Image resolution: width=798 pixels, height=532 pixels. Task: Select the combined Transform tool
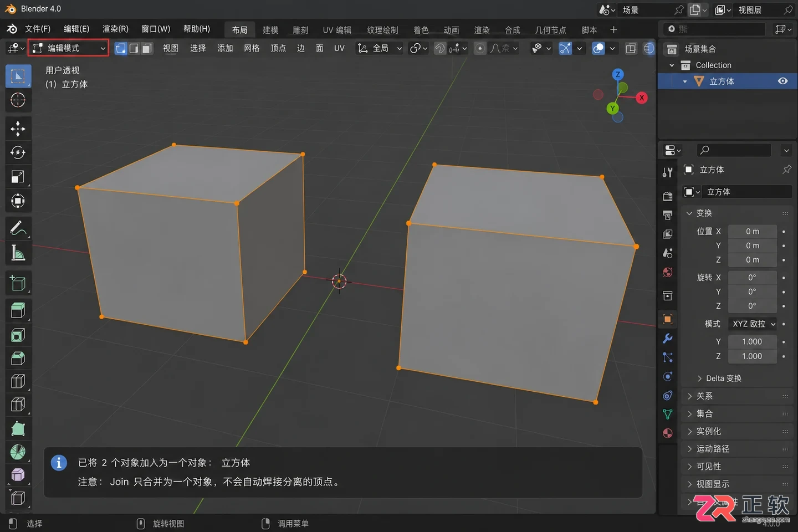18,201
